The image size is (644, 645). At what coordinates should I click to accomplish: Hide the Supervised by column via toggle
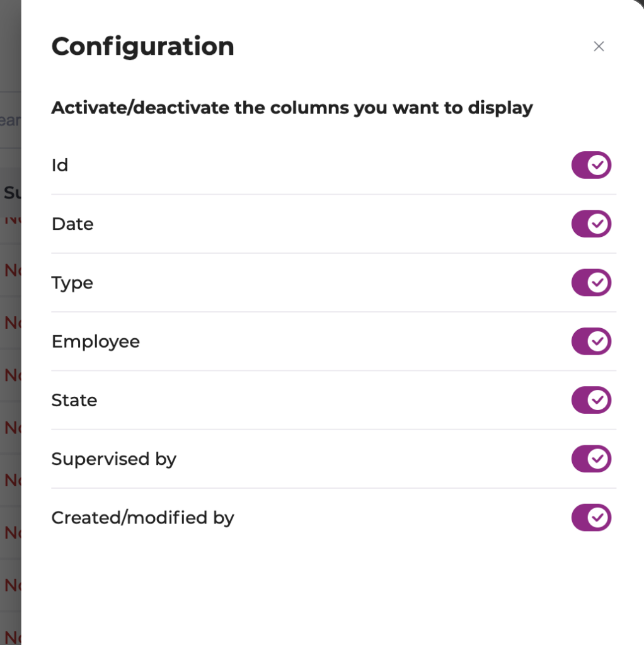pyautogui.click(x=591, y=459)
